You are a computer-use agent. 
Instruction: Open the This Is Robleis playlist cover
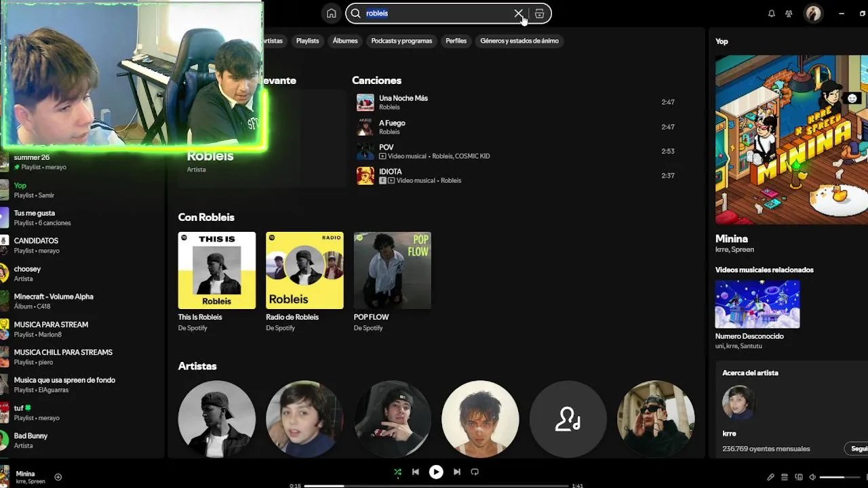tap(217, 270)
